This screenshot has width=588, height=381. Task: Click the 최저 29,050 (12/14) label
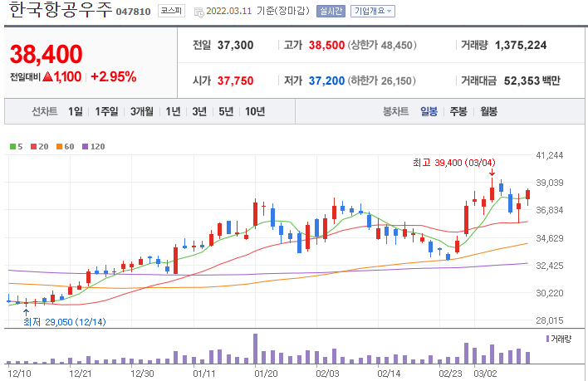65,322
